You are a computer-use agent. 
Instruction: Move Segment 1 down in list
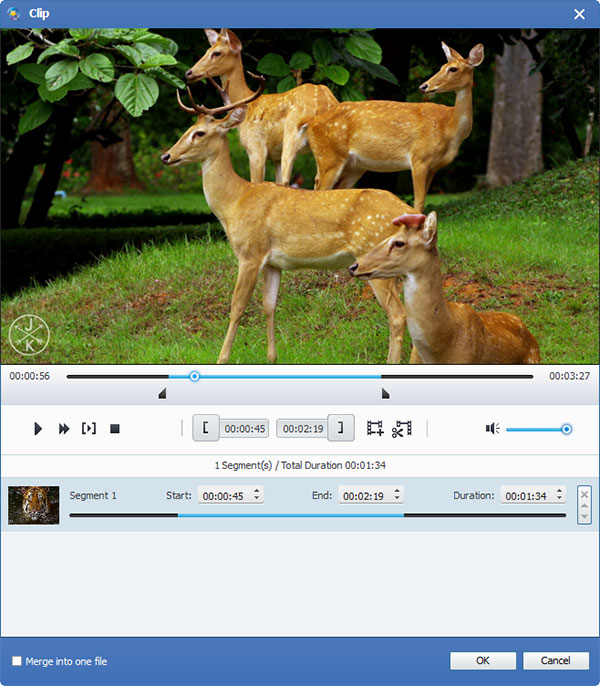coord(584,516)
